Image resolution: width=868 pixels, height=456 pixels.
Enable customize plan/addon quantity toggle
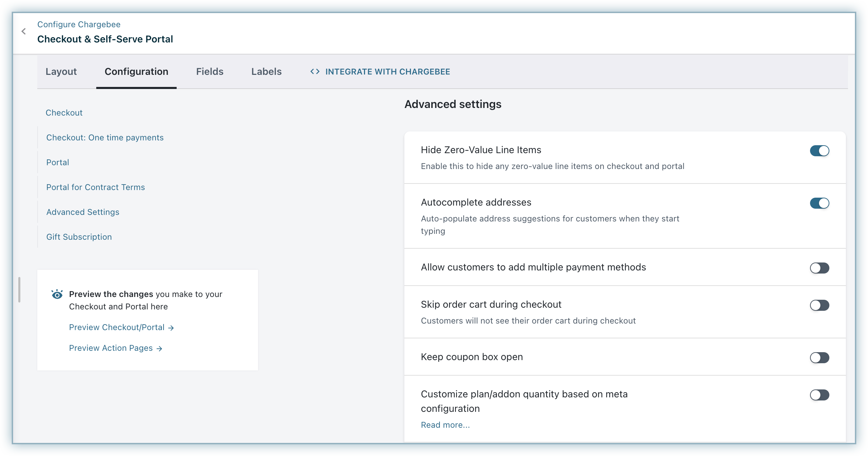(819, 395)
